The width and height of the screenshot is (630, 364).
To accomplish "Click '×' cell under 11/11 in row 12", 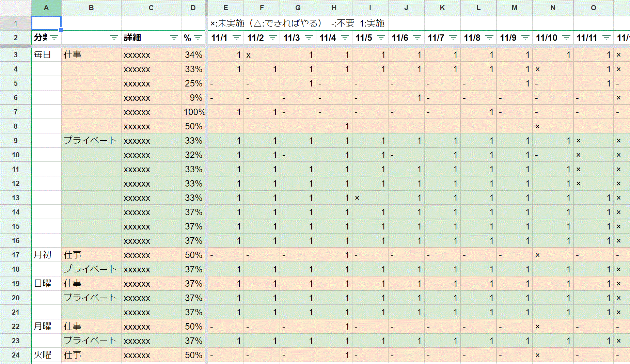I will (x=594, y=184).
